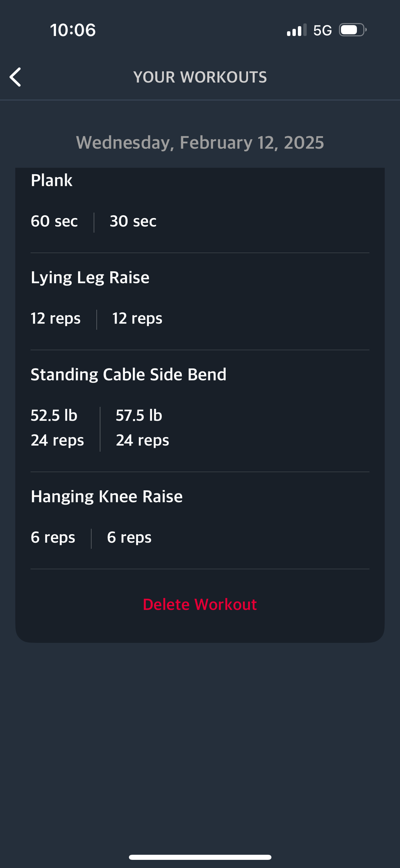Screen dimensions: 400x868
Task: Tap the 5G network indicator
Action: [322, 31]
